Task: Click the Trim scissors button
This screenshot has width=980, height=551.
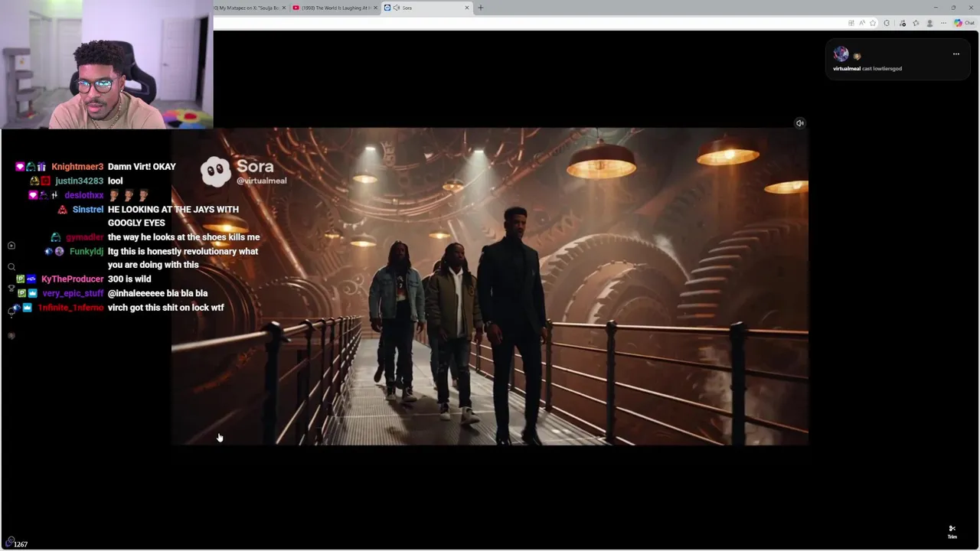Action: pos(952,532)
